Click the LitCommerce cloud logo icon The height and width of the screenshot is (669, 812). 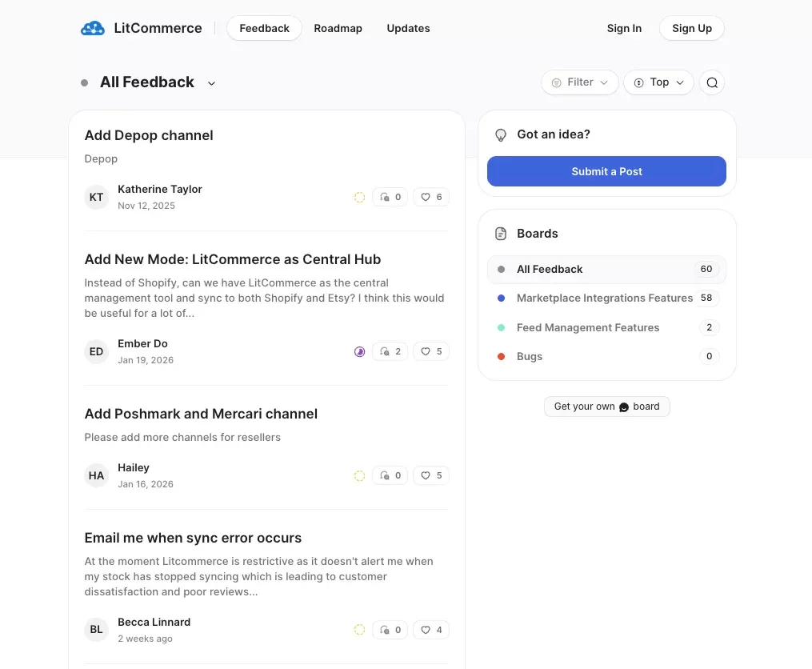point(93,28)
